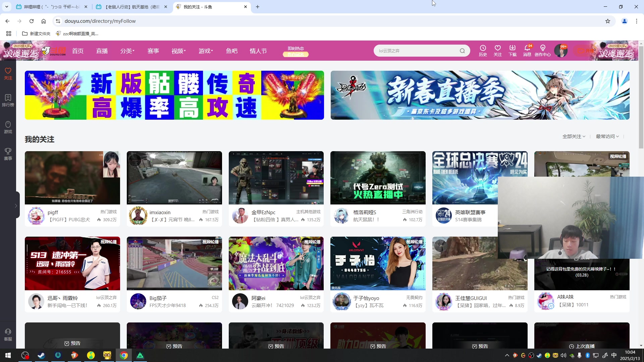The width and height of the screenshot is (644, 362).
Task: Open 鱼吧 in the navigation bar
Action: tap(232, 51)
